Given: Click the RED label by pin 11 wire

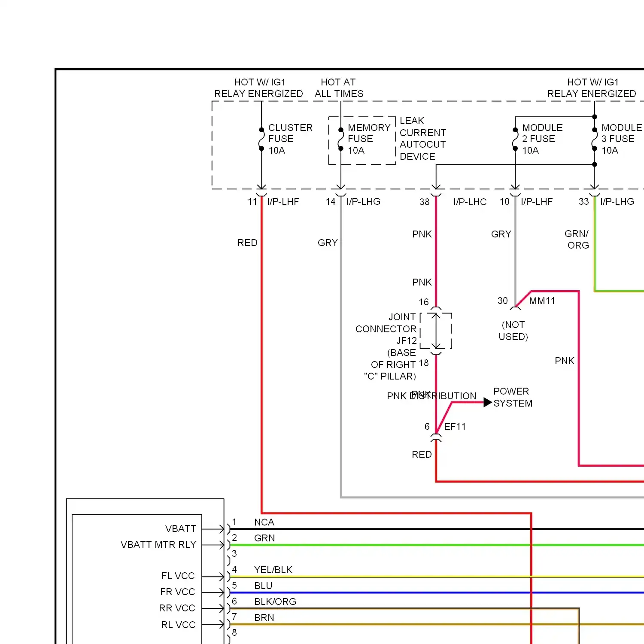Looking at the screenshot, I should [x=247, y=243].
